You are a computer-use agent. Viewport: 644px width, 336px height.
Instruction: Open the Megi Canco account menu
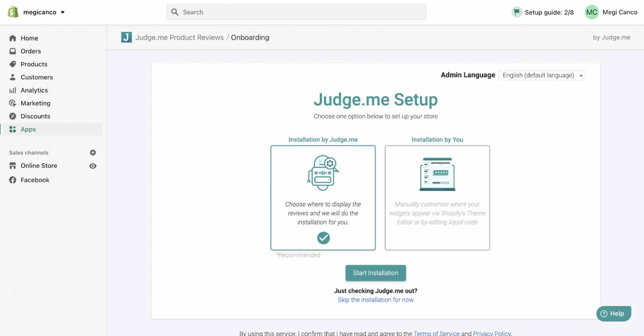click(620, 12)
